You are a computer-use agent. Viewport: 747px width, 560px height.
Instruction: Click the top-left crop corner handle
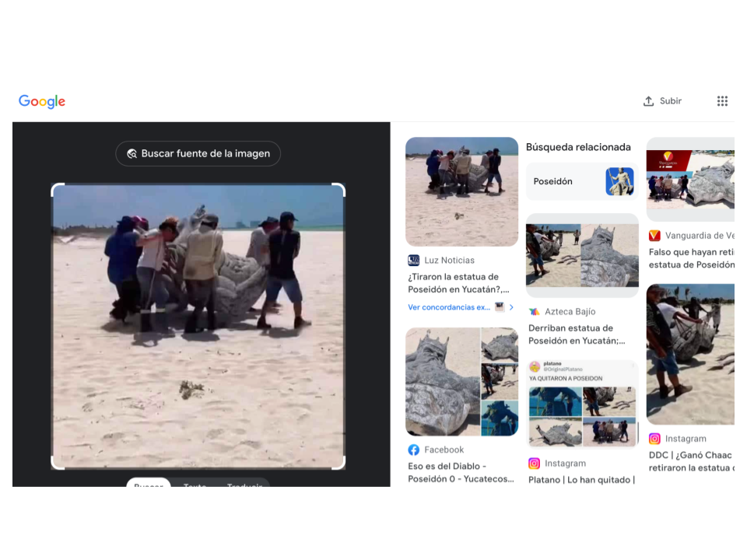pos(54,187)
